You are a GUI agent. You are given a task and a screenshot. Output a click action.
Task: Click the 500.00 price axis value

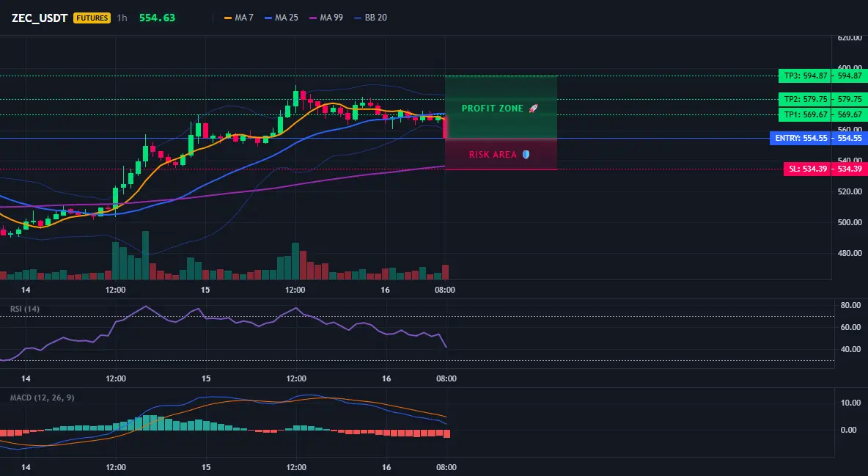(850, 222)
